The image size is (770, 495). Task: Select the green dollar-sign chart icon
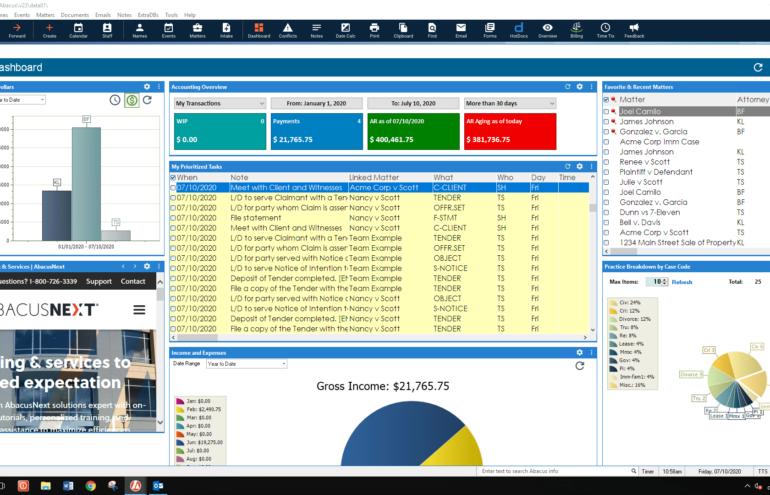(131, 100)
